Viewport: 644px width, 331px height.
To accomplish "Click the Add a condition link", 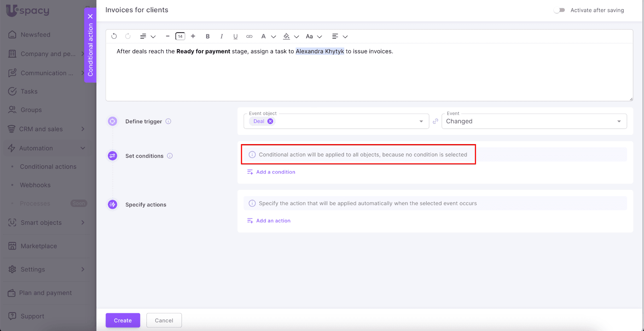I will point(275,172).
